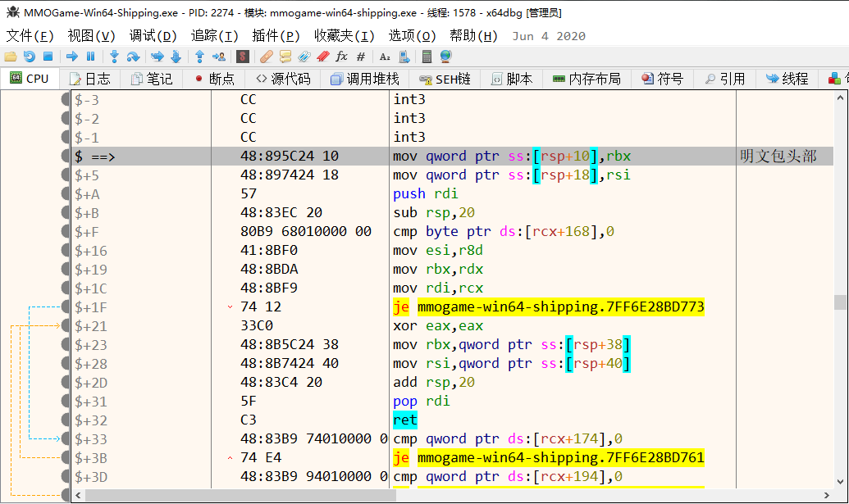Screen dimensions: 849x504
Task: Toggle breakpoint bullet on the $ ==> row
Action: 66,157
